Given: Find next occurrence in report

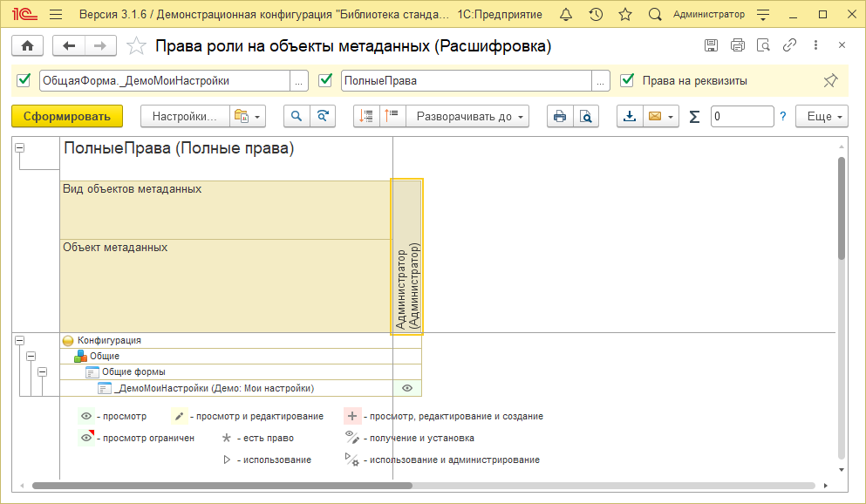Looking at the screenshot, I should tap(323, 117).
